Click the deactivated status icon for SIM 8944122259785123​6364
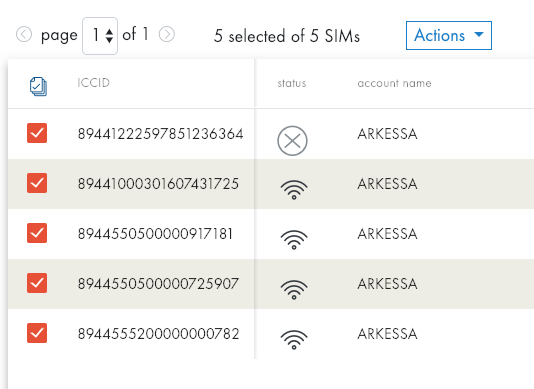The image size is (534, 389). coord(292,141)
